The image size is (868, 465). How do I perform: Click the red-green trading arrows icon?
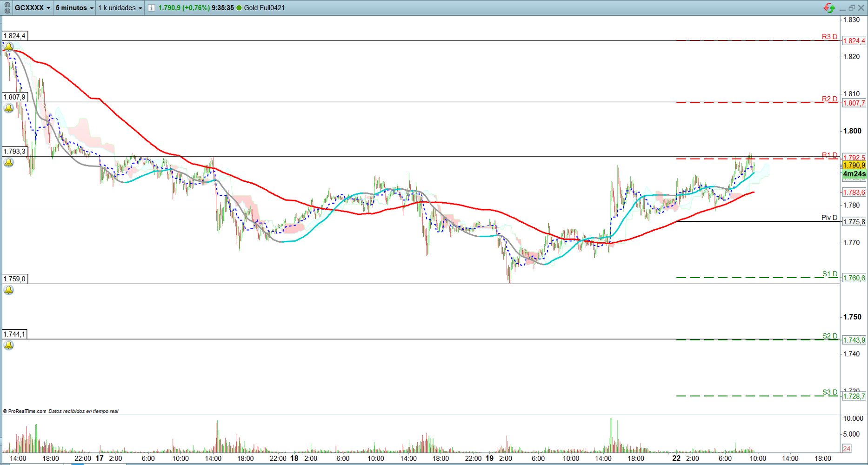pyautogui.click(x=829, y=8)
